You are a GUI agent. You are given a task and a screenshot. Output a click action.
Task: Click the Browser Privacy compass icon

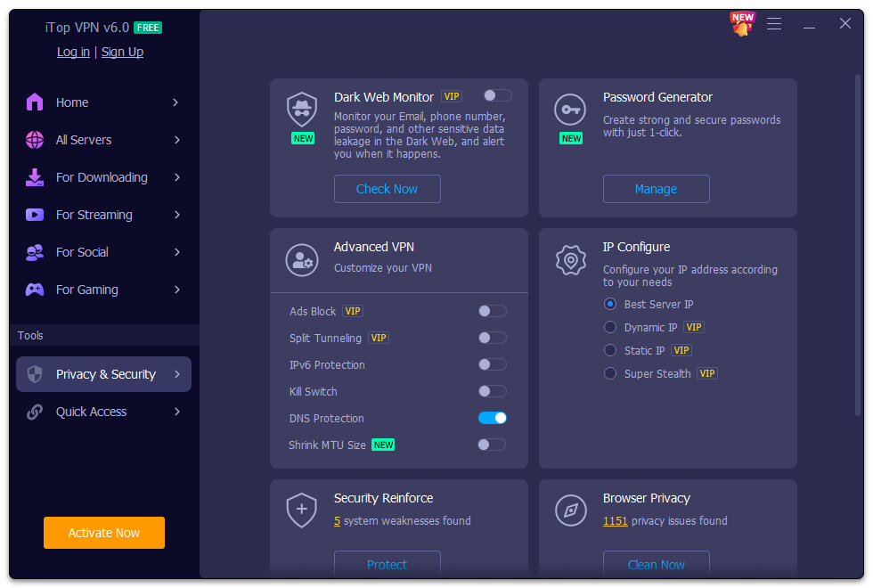pos(571,511)
